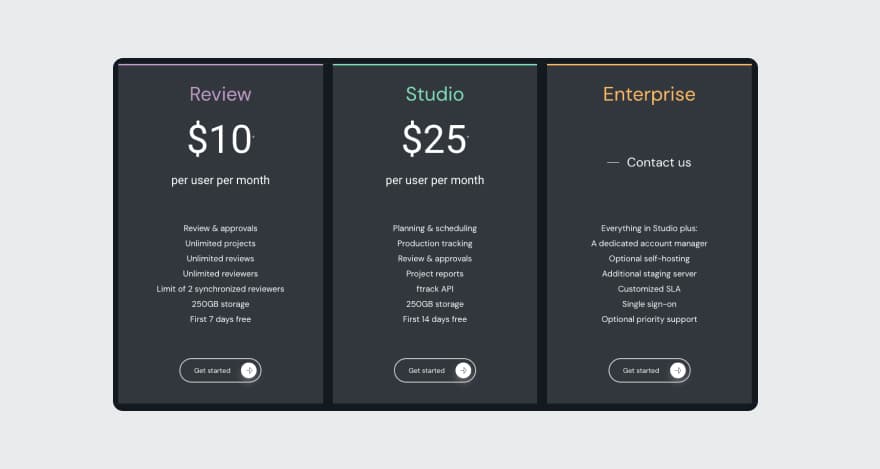Click 'per user per month' under $25
880x469 pixels.
coord(435,180)
